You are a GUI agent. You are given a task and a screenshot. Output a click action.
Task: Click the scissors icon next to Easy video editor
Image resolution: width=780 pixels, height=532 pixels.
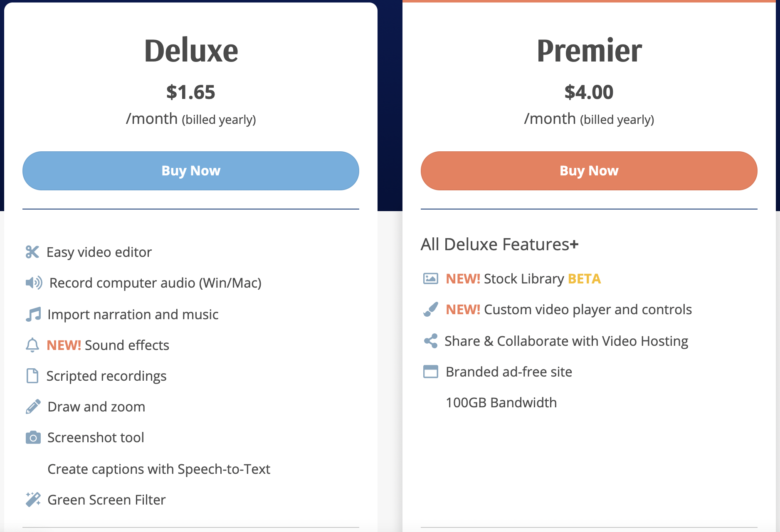(33, 251)
